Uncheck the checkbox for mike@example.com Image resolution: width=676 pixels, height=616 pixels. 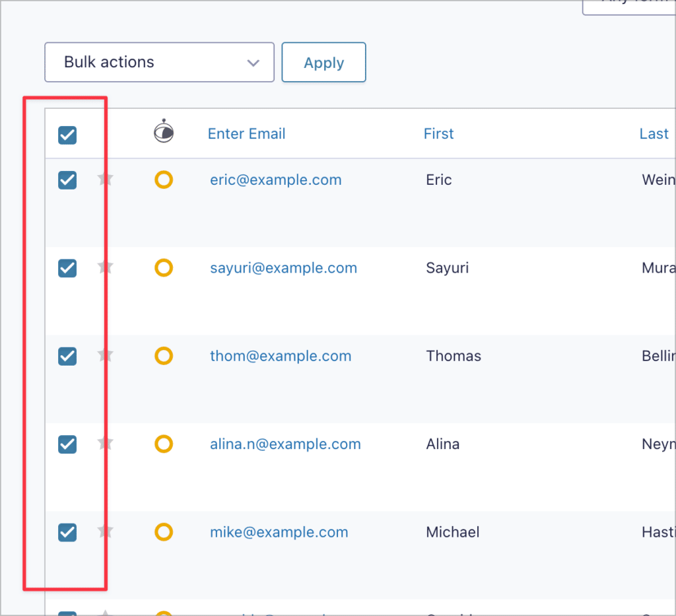67,532
